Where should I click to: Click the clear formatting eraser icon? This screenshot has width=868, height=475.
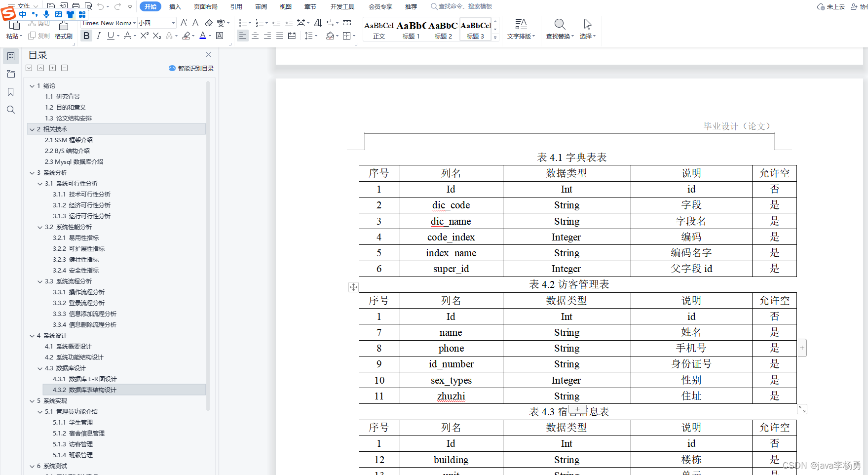(x=209, y=23)
